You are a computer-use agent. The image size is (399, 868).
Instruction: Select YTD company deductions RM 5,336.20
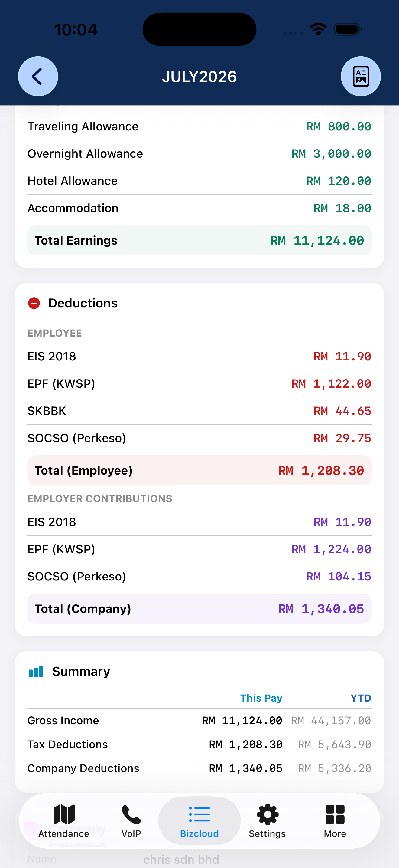335,768
